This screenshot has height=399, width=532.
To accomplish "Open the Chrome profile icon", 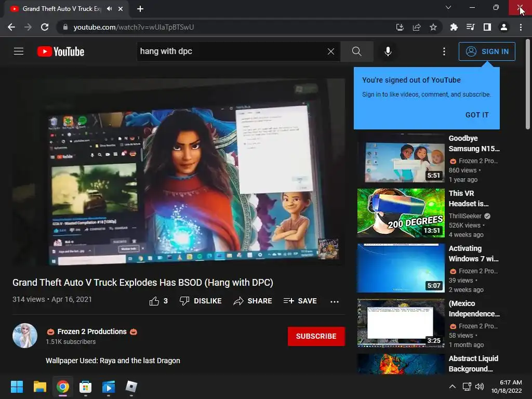I will click(x=504, y=27).
